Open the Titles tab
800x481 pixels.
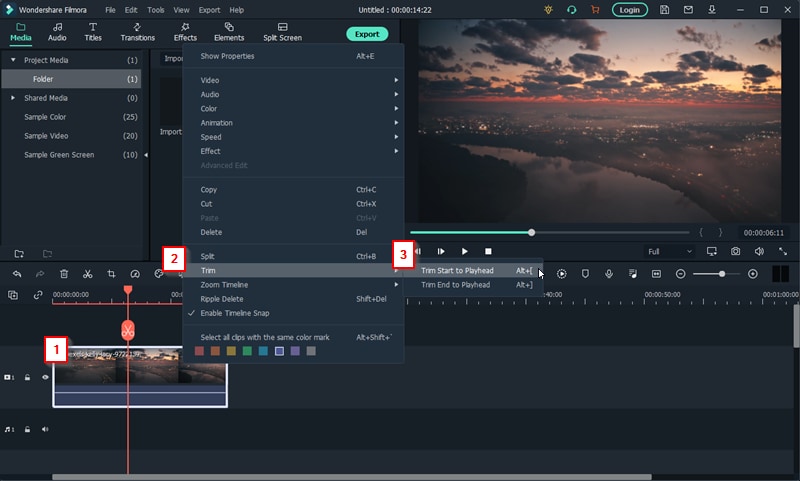click(93, 32)
